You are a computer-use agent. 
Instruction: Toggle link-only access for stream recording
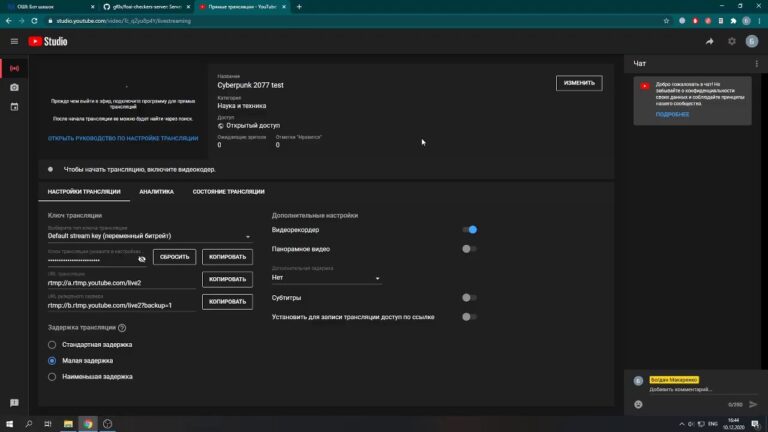click(469, 317)
